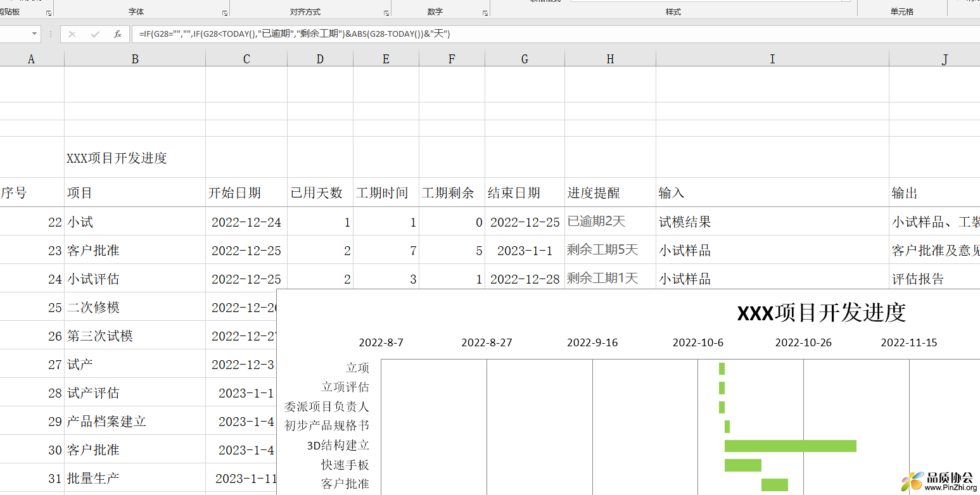The width and height of the screenshot is (980, 495).
Task: Select the 剩余工期5天 reminder cell
Action: pyautogui.click(x=610, y=250)
